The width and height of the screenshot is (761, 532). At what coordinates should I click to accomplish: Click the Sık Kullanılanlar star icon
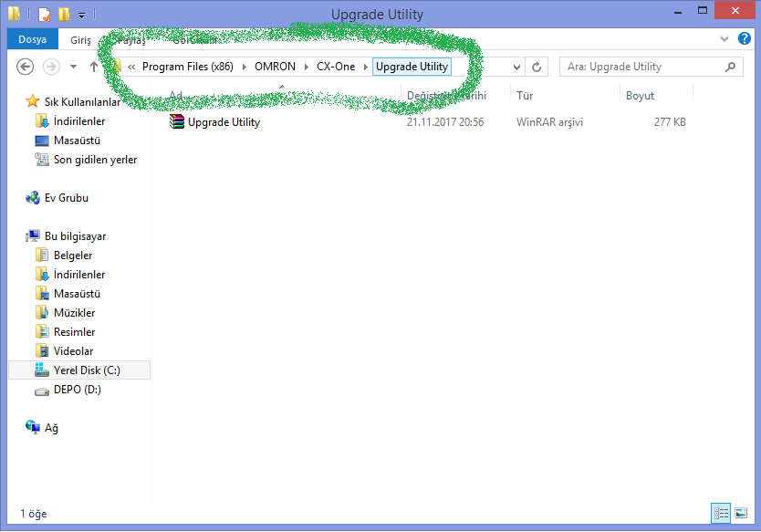[x=33, y=101]
